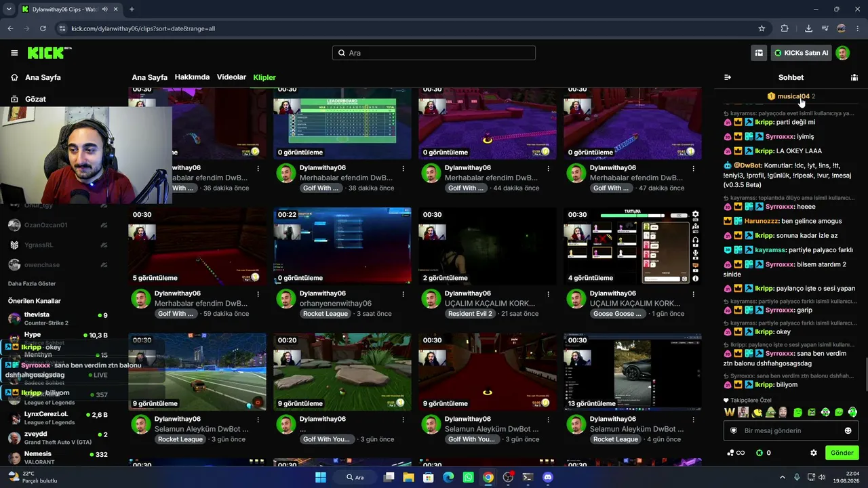The width and height of the screenshot is (868, 488).
Task: Open the Chrome extensions puzzle icon
Action: [785, 28]
